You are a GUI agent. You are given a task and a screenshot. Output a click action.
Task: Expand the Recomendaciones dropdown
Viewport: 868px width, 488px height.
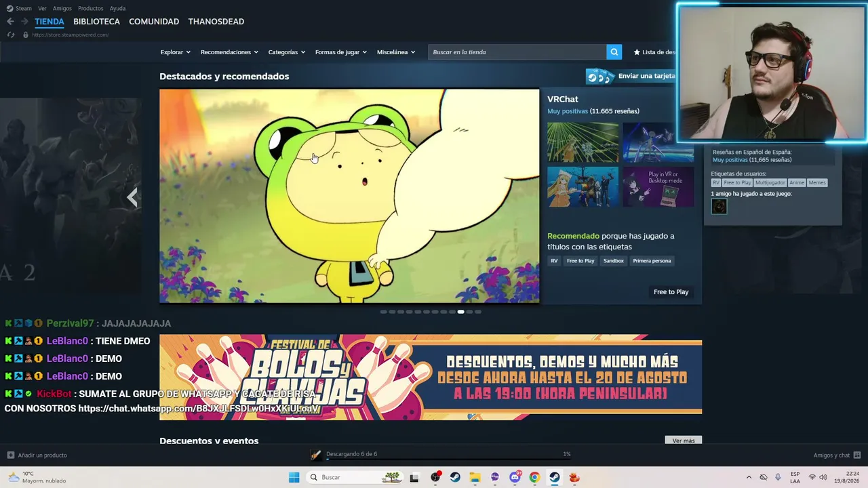229,52
